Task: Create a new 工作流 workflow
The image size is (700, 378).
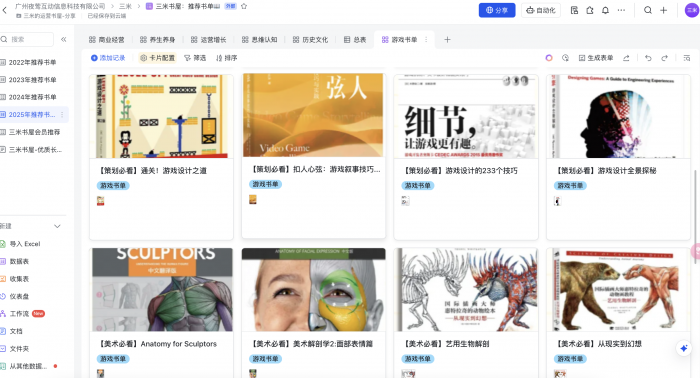Action: point(19,314)
